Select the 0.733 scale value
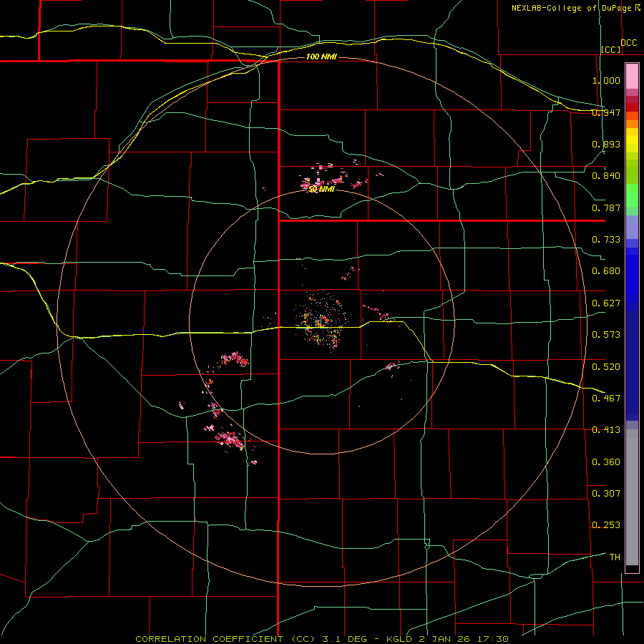This screenshot has height=644, width=644. click(x=606, y=240)
